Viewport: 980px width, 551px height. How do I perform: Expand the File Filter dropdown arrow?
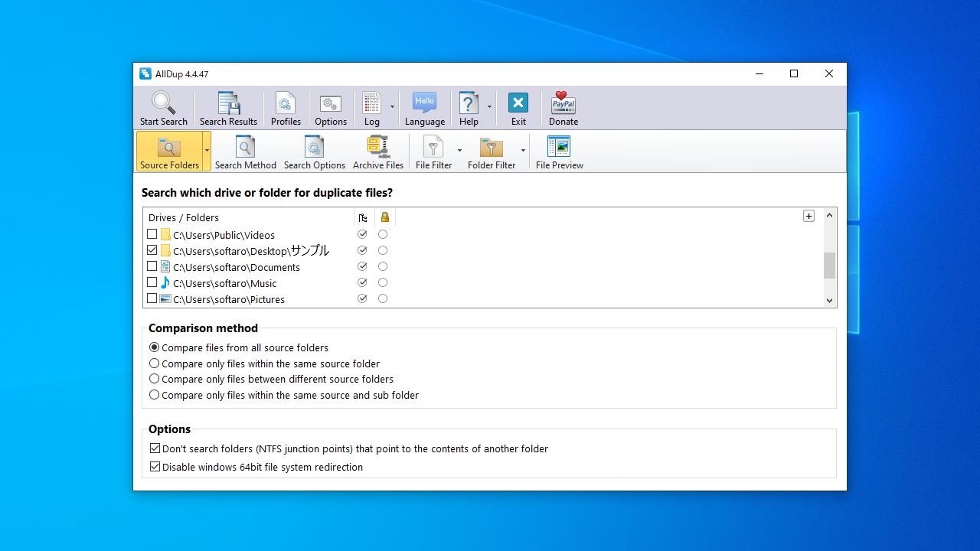[x=459, y=151]
